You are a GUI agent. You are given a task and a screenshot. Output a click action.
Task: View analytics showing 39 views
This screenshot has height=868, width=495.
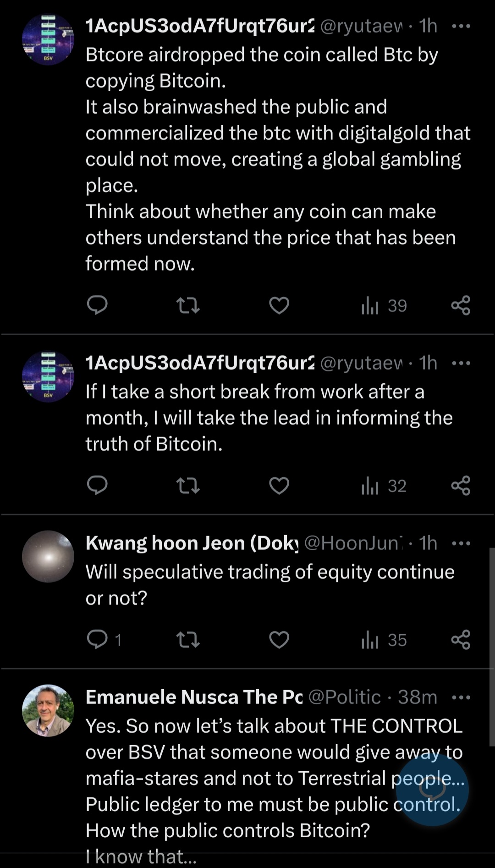(384, 305)
